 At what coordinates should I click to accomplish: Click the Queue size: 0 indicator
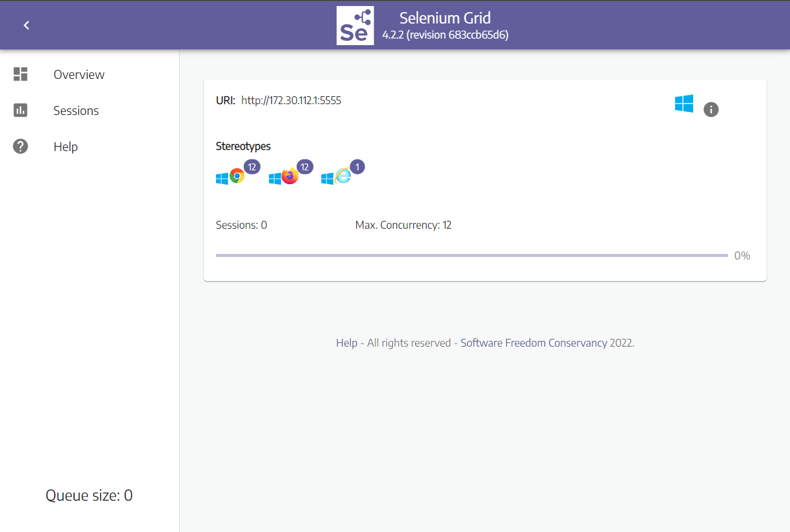click(x=89, y=495)
